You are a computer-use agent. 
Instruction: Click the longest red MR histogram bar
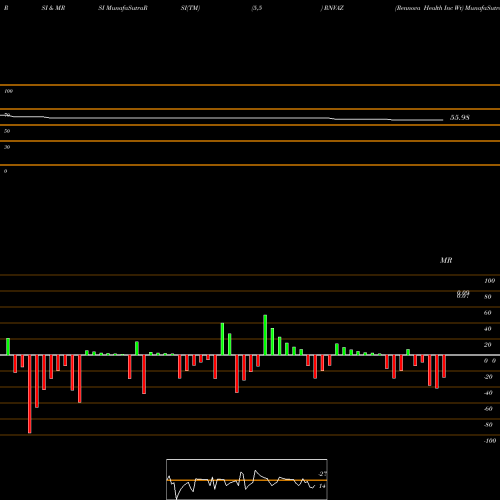30,394
